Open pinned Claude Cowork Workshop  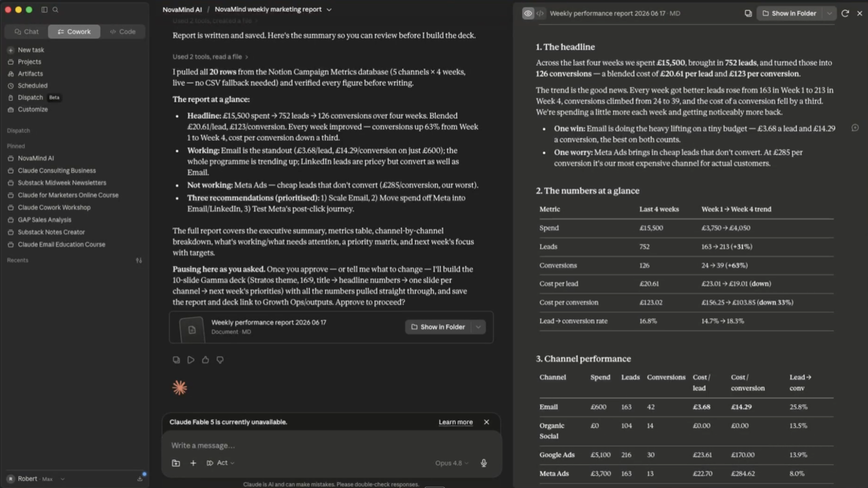point(54,208)
